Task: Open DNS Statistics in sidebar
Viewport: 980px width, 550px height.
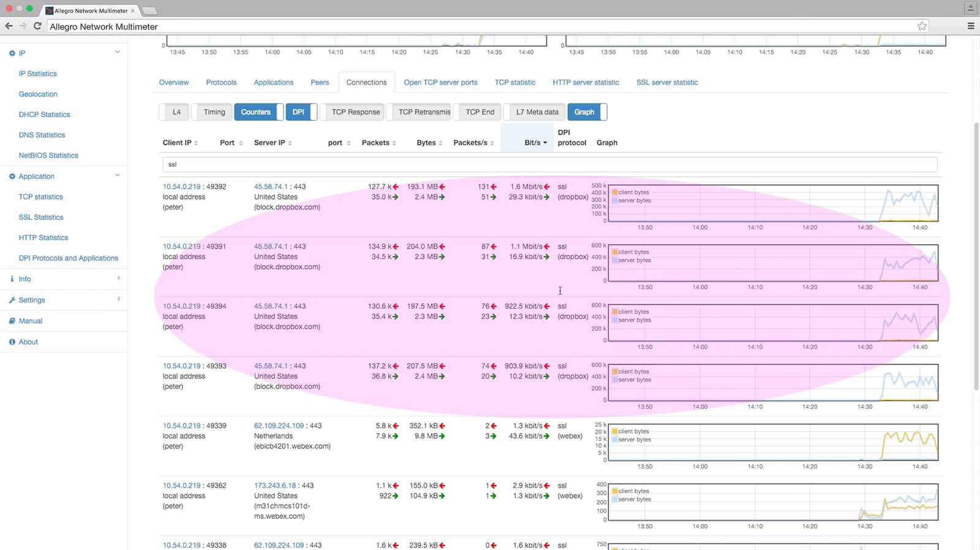Action: pos(42,135)
